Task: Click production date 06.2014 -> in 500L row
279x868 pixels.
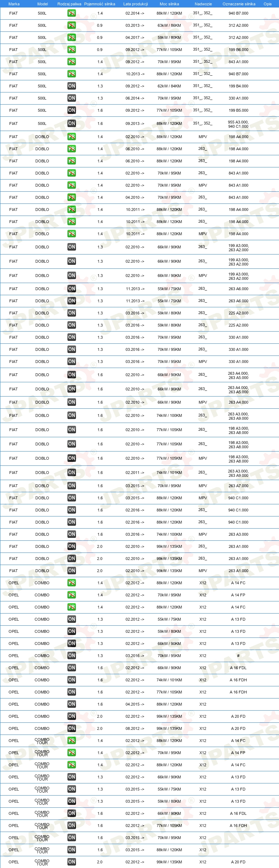Action: (x=135, y=98)
